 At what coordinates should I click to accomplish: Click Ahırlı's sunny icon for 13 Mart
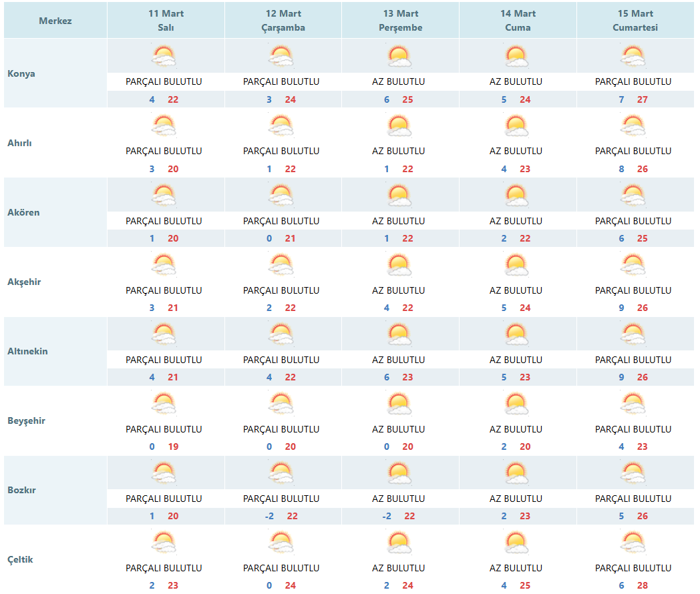tap(399, 125)
